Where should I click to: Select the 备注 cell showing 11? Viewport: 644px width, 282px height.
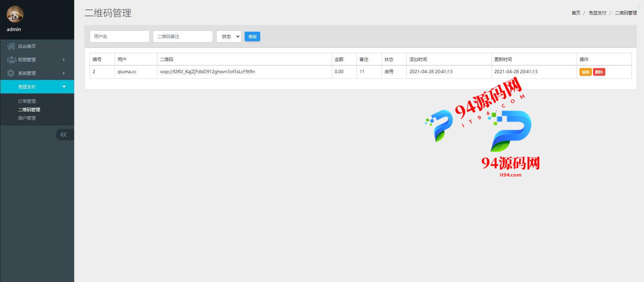[369, 72]
